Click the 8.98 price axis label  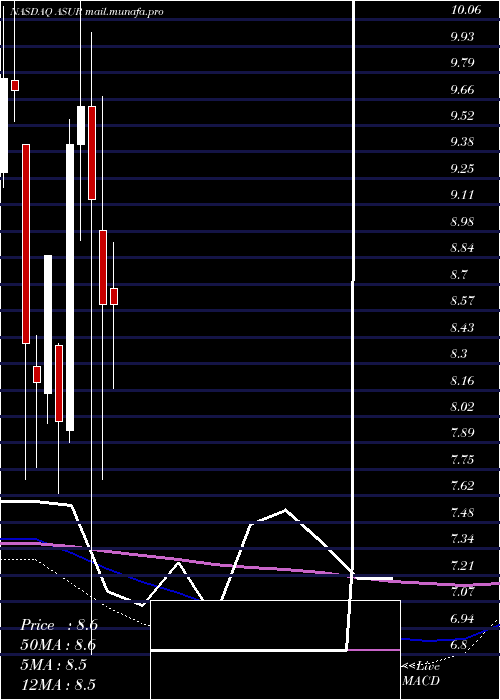(x=462, y=221)
